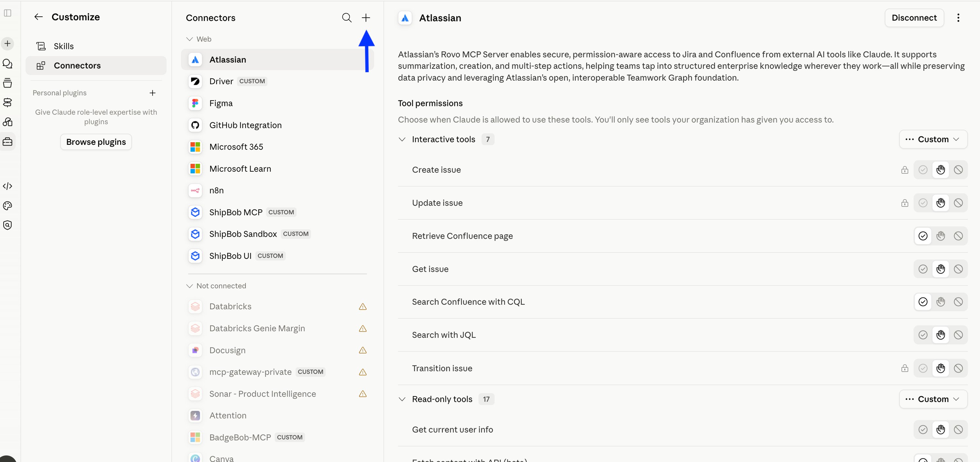The image size is (980, 462).
Task: Click the lock icon on Create issue
Action: point(905,170)
